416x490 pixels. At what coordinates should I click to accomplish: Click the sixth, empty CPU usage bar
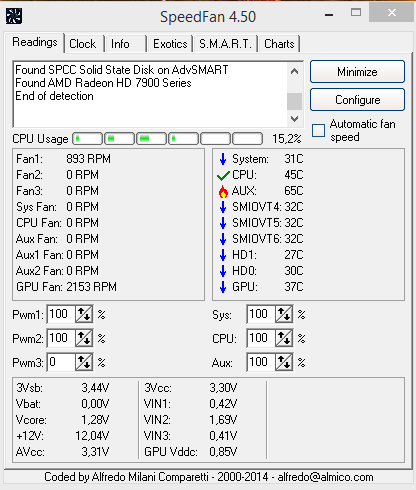pos(247,139)
